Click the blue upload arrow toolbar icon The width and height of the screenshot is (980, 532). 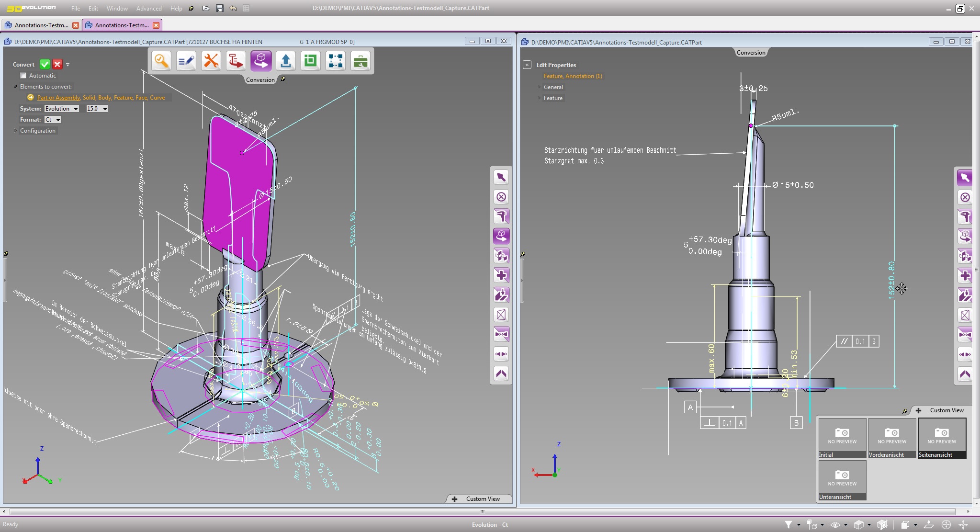[x=286, y=61]
